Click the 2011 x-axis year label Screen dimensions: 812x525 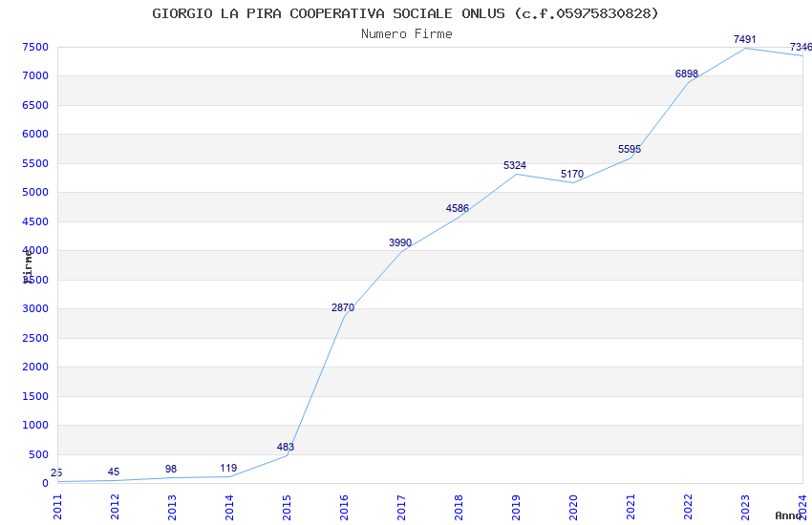57,508
